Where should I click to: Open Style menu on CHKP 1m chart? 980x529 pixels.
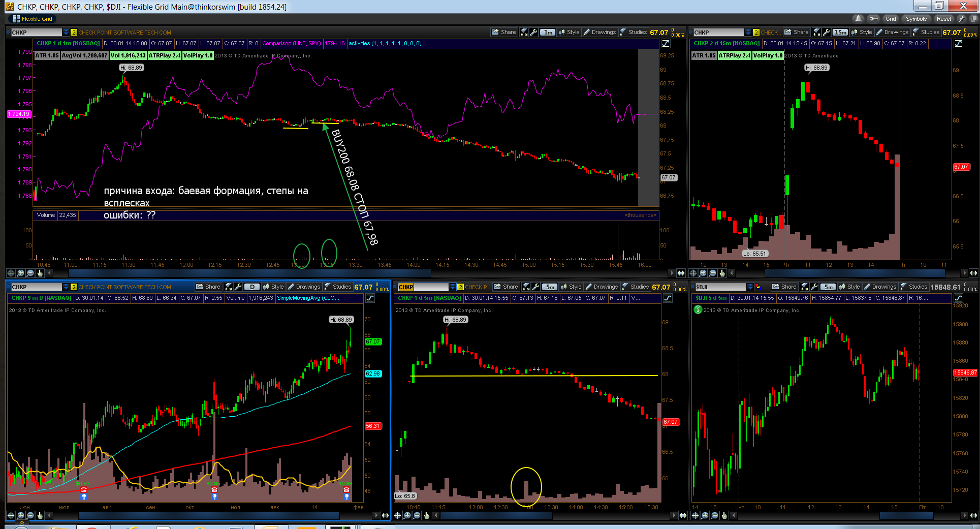pos(569,32)
